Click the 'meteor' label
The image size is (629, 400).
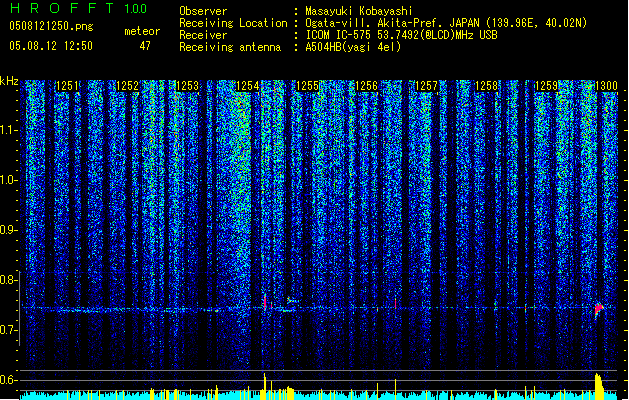(x=142, y=31)
